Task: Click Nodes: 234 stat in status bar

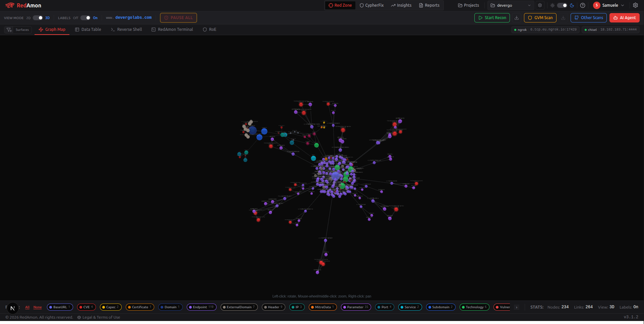Action: [558, 307]
